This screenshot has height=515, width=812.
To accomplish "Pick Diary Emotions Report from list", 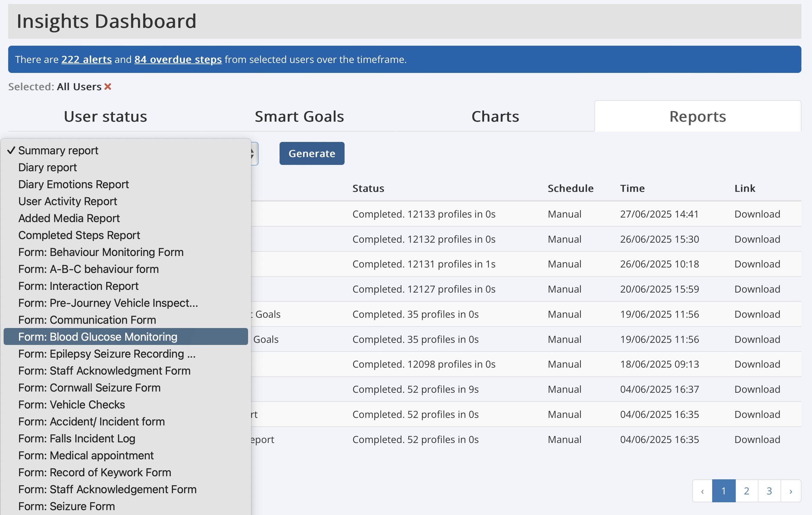I will (x=73, y=185).
